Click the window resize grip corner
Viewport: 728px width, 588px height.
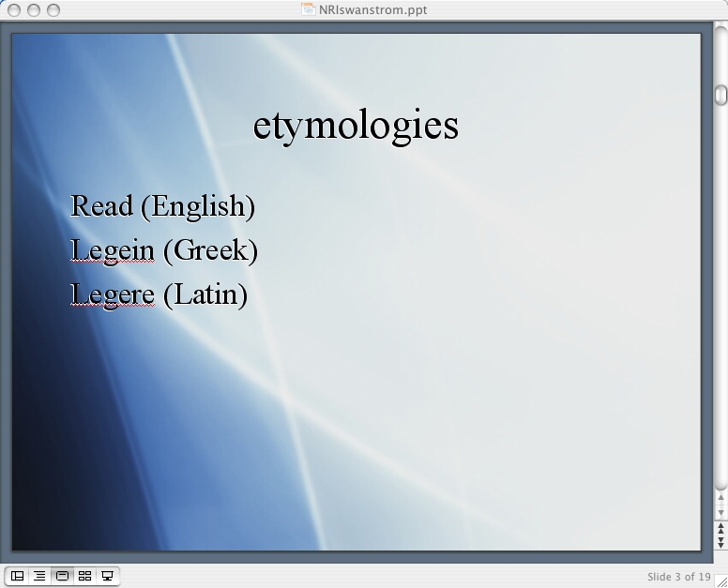click(x=721, y=581)
